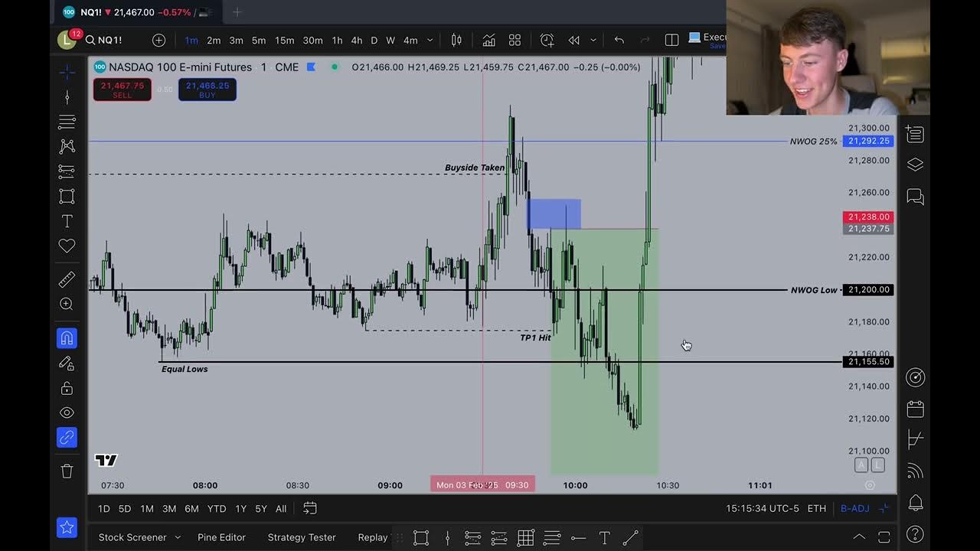Open indicator templates grid
The height and width of the screenshot is (551, 980).
514,40
